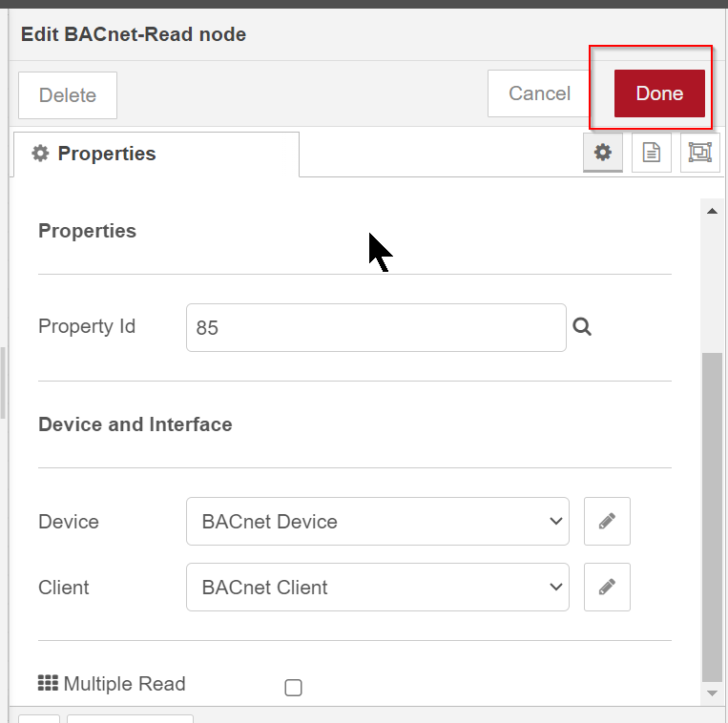Open node appearance settings icon
728x723 pixels.
(x=700, y=153)
